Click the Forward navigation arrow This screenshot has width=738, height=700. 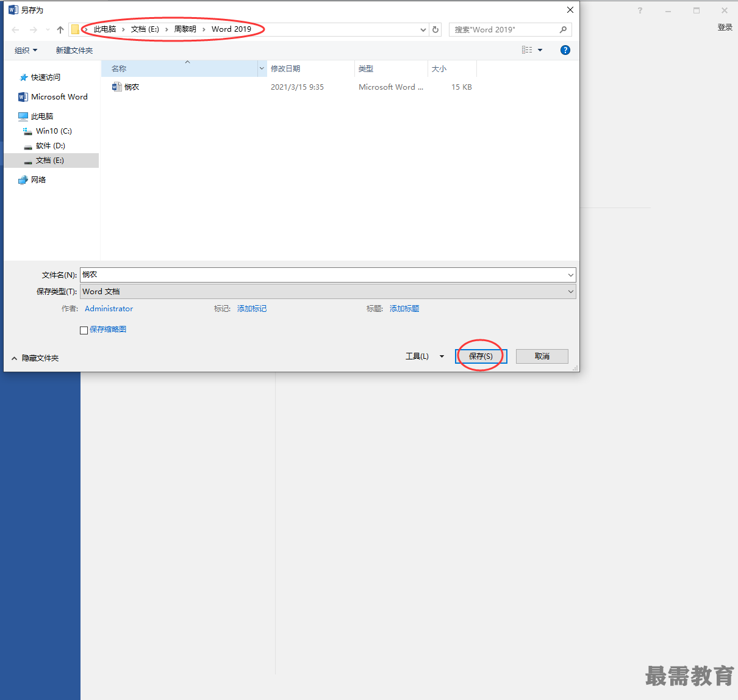[x=34, y=29]
